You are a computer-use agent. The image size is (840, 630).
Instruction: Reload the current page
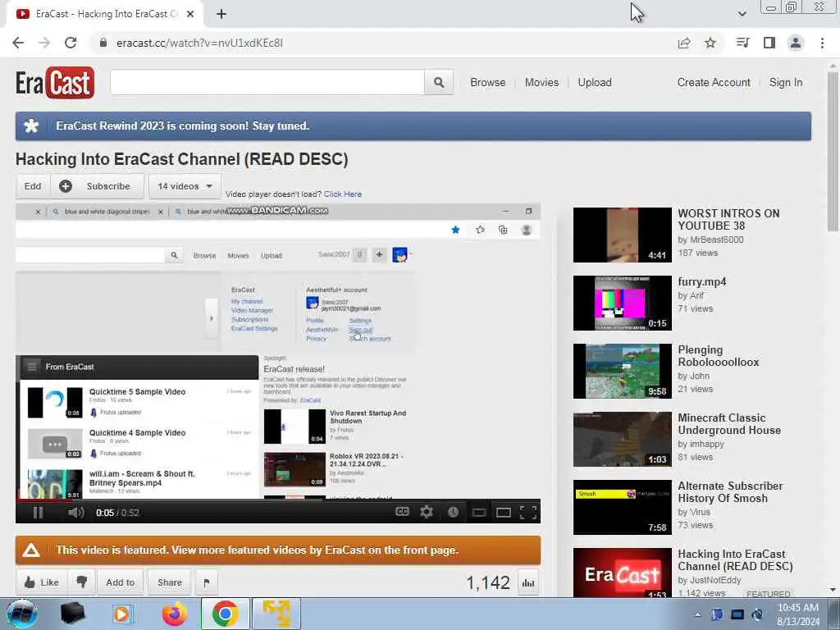click(x=71, y=43)
